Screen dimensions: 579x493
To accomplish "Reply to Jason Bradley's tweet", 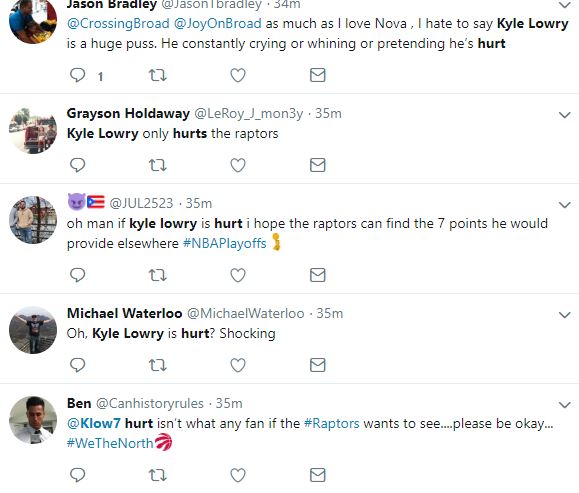I will click(78, 75).
